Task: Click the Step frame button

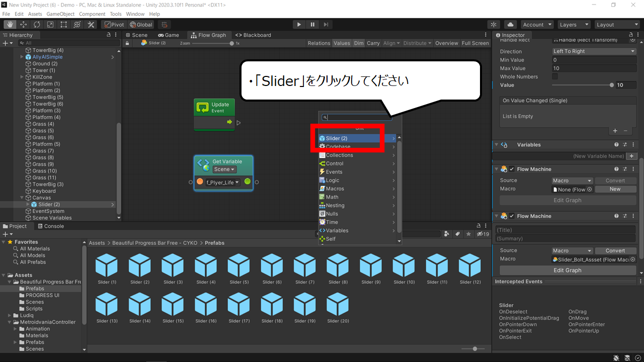Action: [326, 24]
